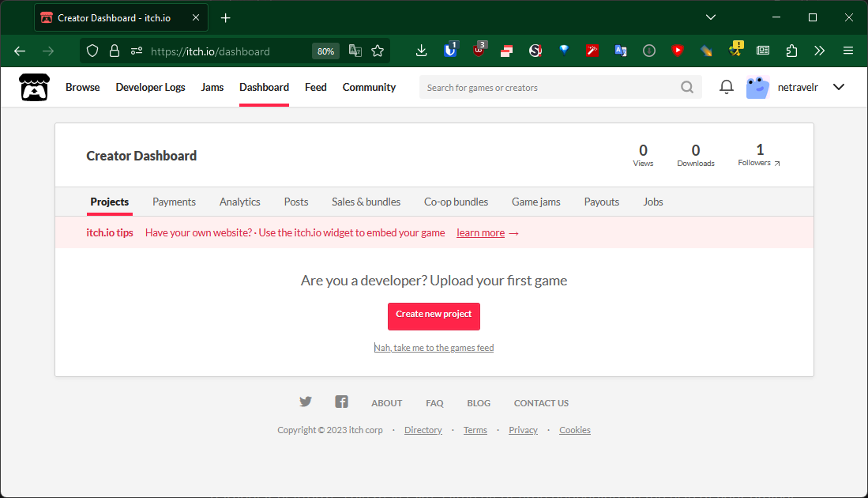This screenshot has width=868, height=498.
Task: Open Developer Logs in nav
Action: click(x=150, y=87)
